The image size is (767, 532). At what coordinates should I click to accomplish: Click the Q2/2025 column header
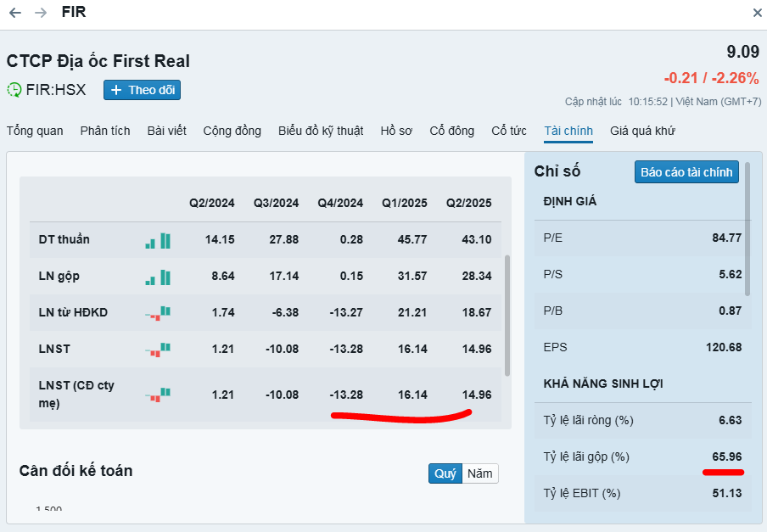pos(468,203)
